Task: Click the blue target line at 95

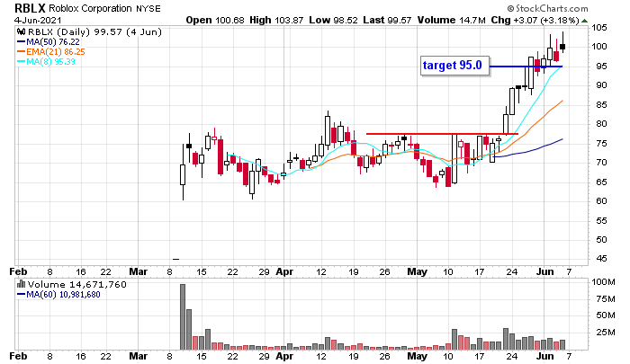Action: [x=526, y=67]
